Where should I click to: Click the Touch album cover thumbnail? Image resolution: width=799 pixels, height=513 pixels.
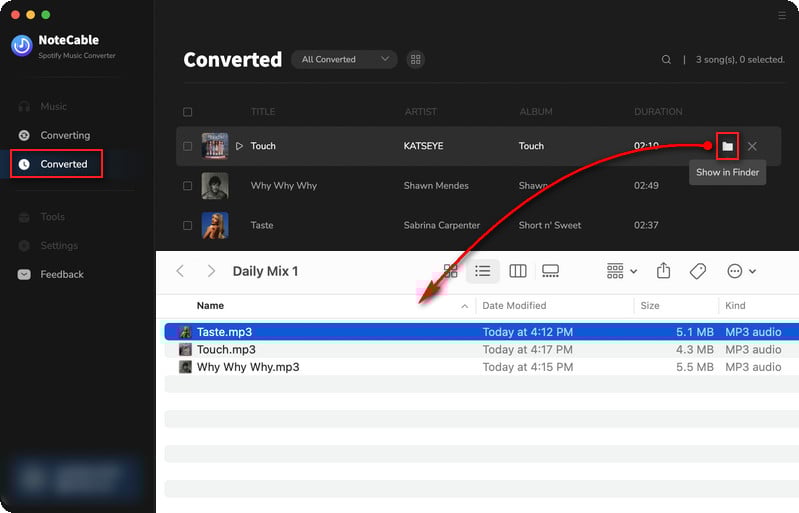[215, 146]
